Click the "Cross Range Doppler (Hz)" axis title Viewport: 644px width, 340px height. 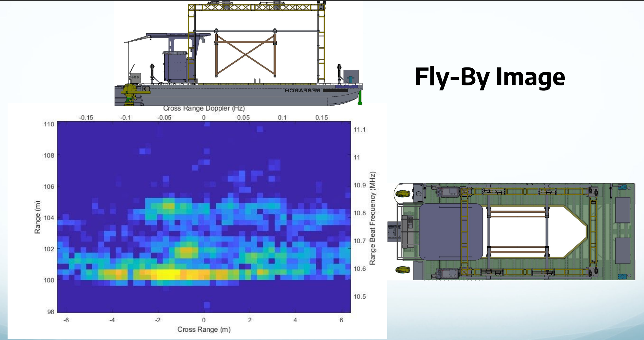(x=204, y=108)
